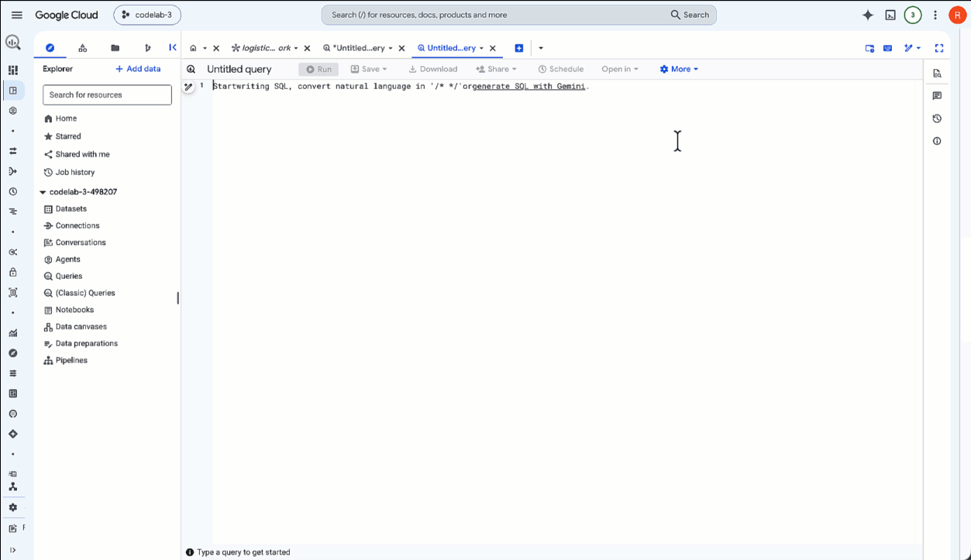Open the comments icon in right rail
Viewport: 971px width, 560px height.
point(937,96)
